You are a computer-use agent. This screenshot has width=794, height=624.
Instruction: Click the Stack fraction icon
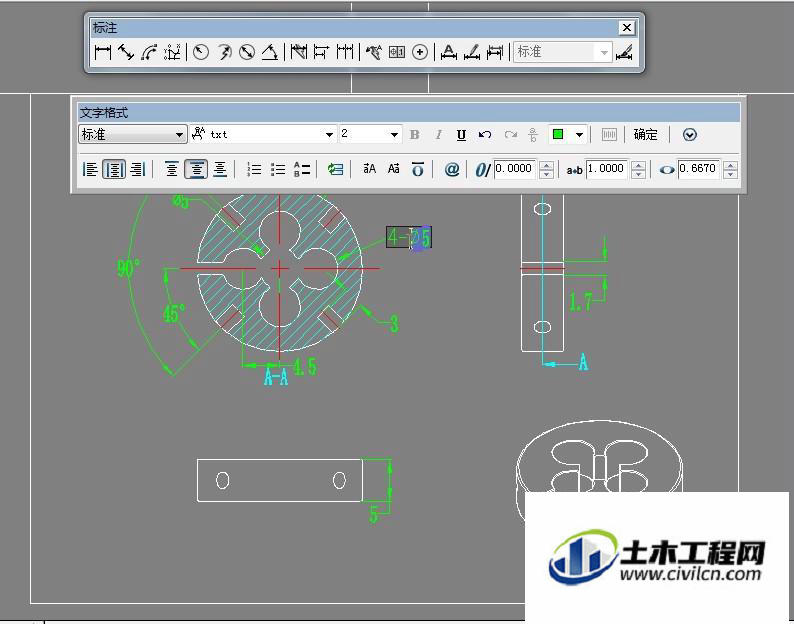[533, 135]
